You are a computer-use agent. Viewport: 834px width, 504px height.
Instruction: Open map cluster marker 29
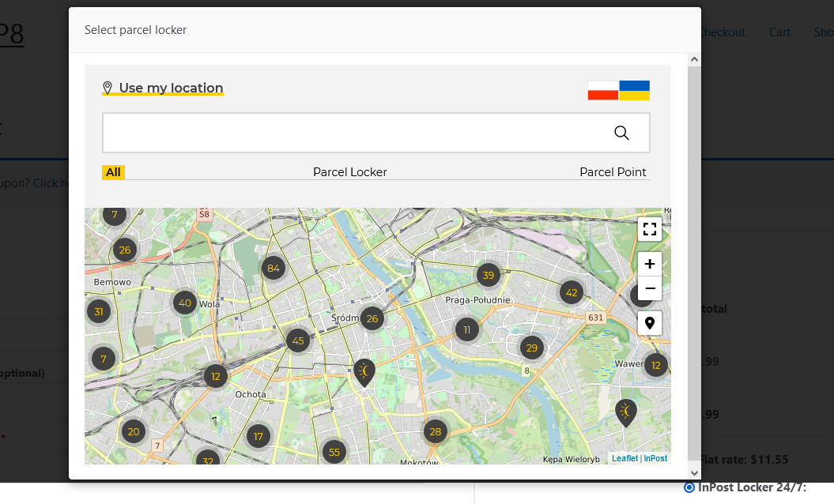532,348
